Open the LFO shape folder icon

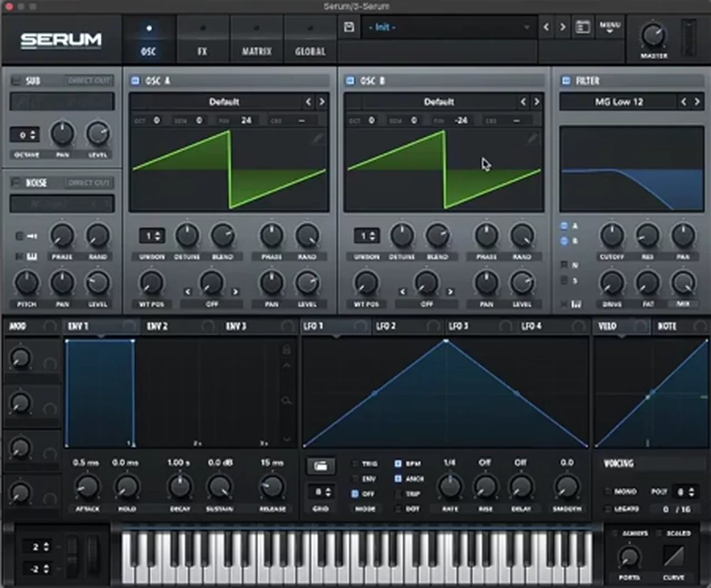(321, 466)
